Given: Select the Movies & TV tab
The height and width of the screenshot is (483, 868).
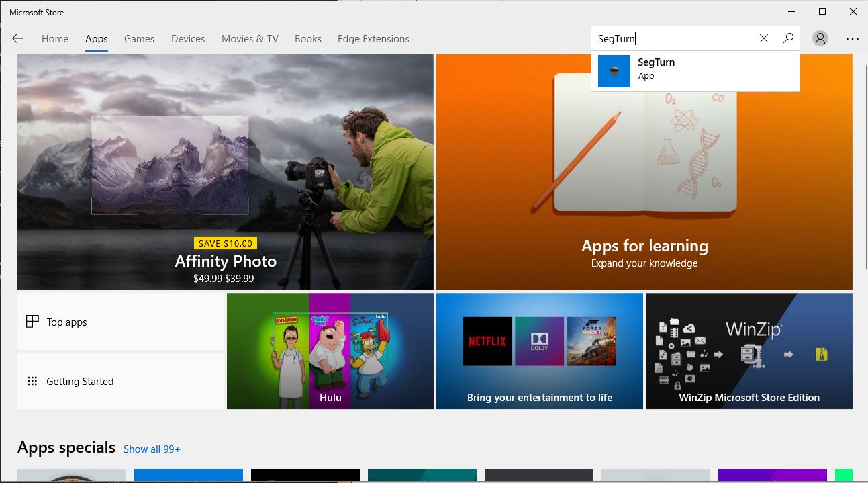Looking at the screenshot, I should coord(250,39).
